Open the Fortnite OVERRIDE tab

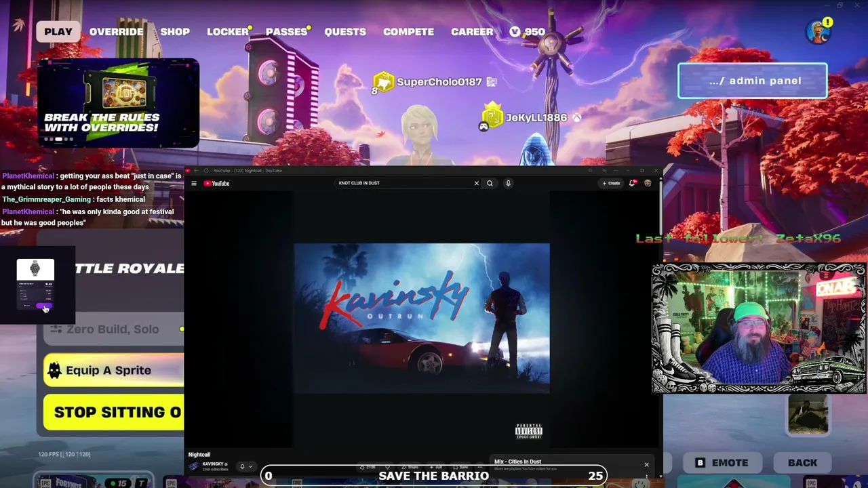116,31
